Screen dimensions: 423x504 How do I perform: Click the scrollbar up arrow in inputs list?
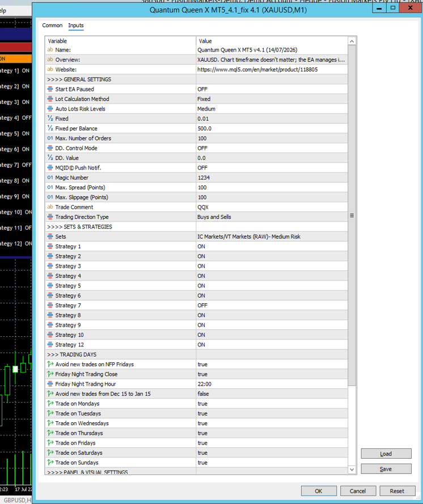click(x=352, y=41)
